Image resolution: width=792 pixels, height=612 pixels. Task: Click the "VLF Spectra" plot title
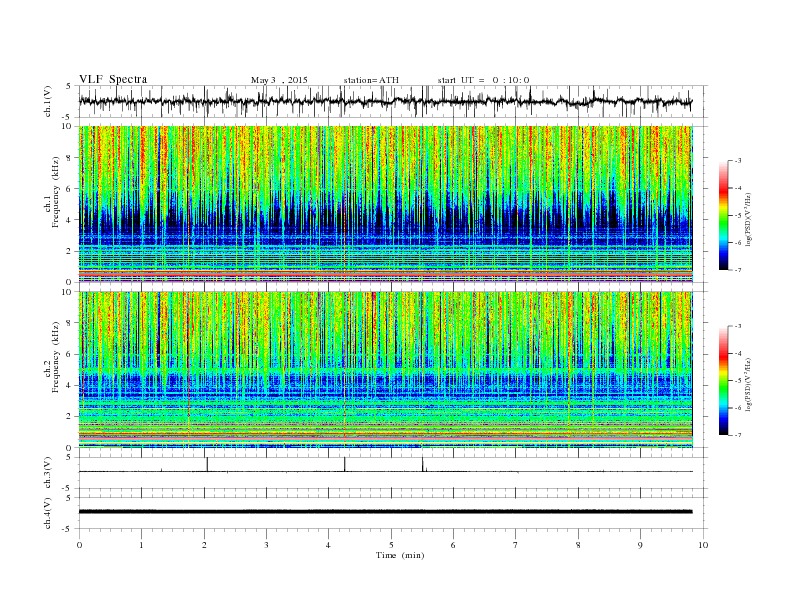pos(113,80)
